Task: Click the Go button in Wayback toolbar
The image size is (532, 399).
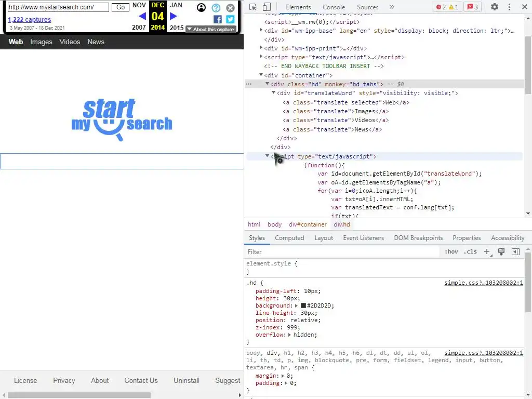Action: (x=121, y=7)
